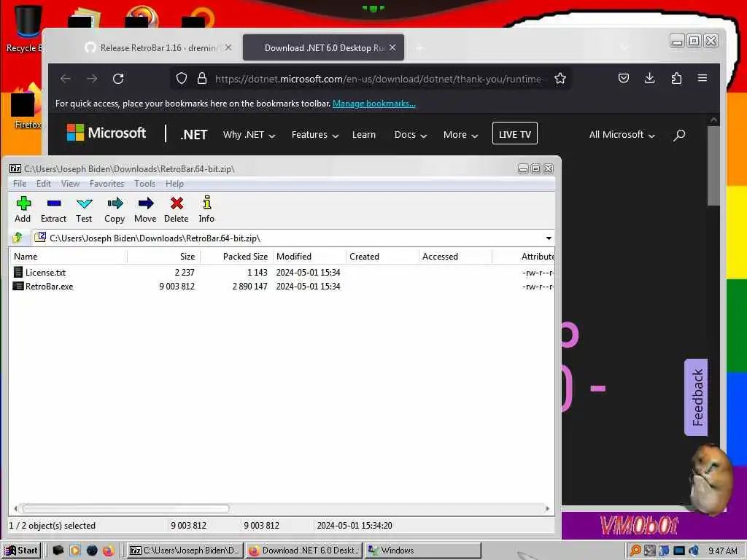Open the Edit menu in 7-Zip

(43, 184)
